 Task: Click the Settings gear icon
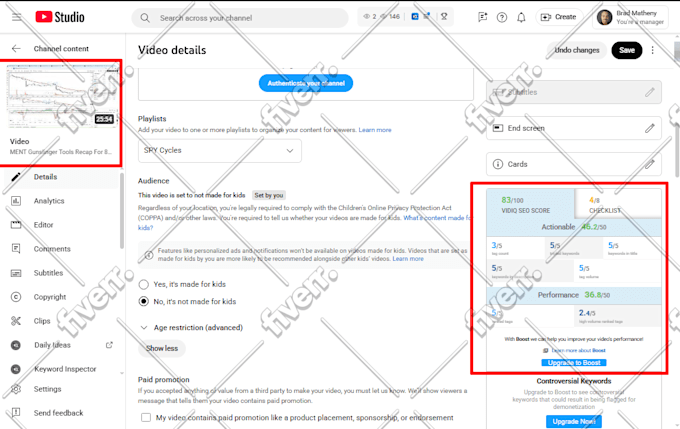(16, 389)
